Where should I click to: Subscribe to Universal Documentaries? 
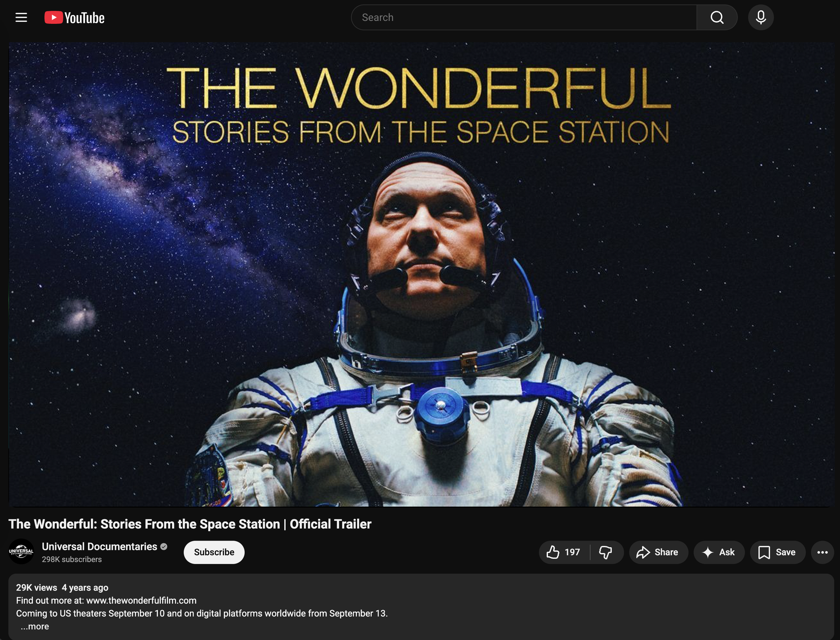(214, 552)
